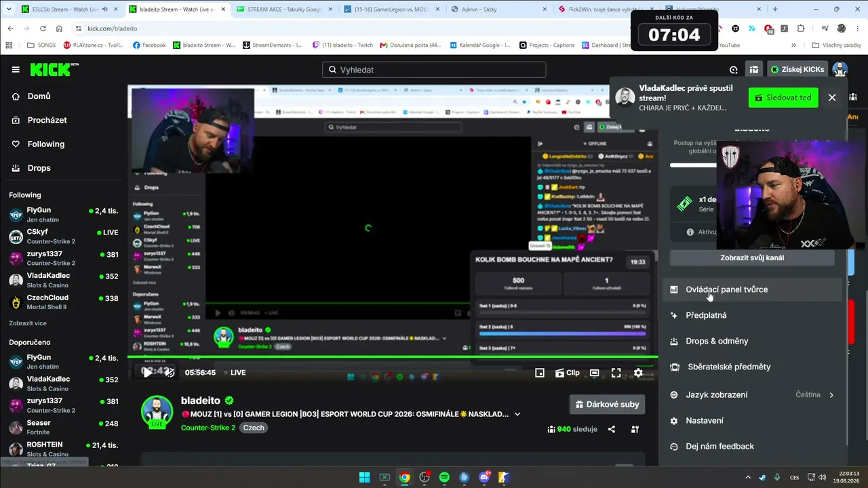
Task: Open Counter-Strike 2 category link below title
Action: point(208,428)
